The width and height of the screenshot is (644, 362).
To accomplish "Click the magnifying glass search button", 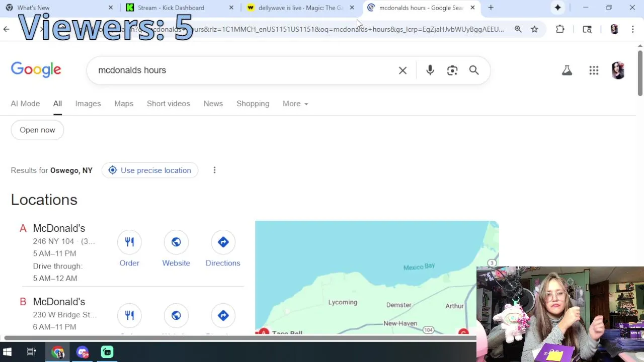I will click(474, 70).
